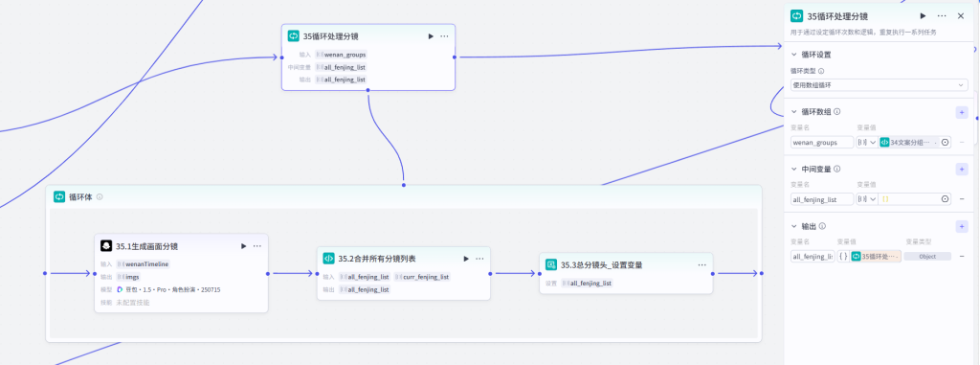Click the 35.1生成画面分镜 node icon

click(x=105, y=246)
